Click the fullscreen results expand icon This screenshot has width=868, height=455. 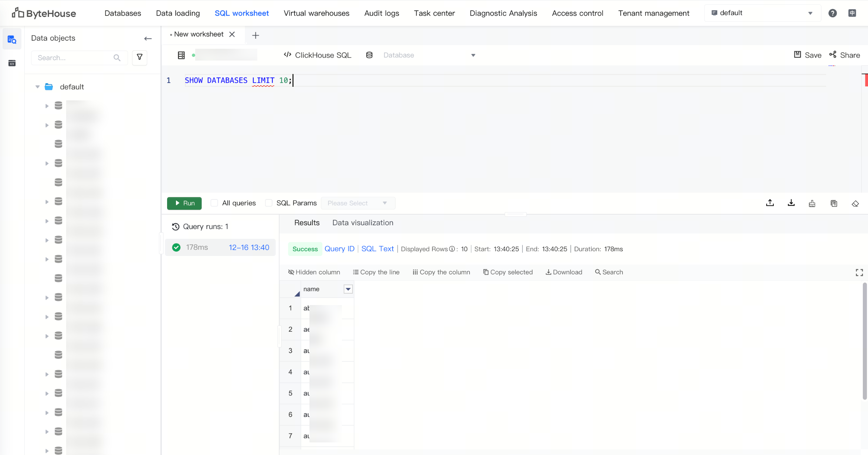tap(859, 273)
